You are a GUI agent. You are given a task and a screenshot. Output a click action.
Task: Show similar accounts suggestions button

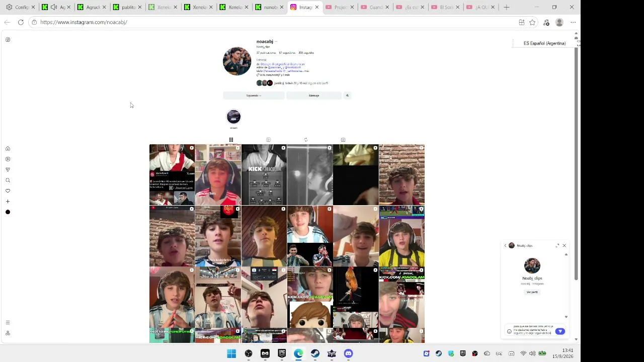347,96
